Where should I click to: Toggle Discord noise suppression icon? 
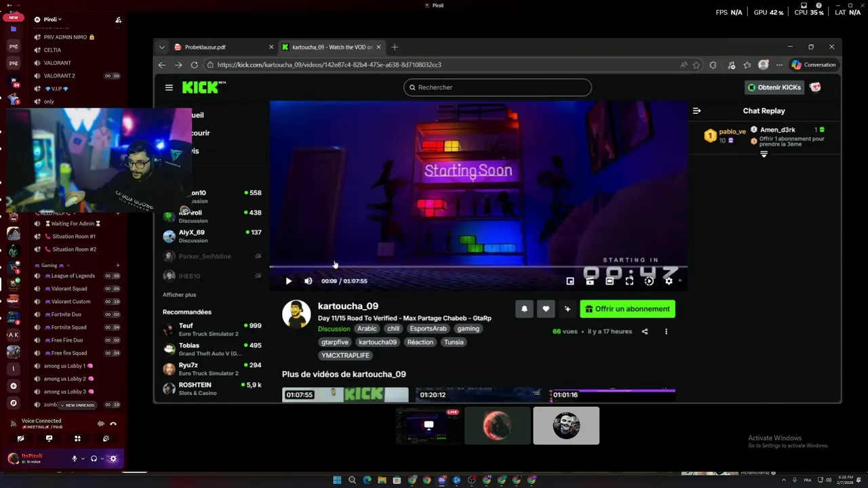101,424
